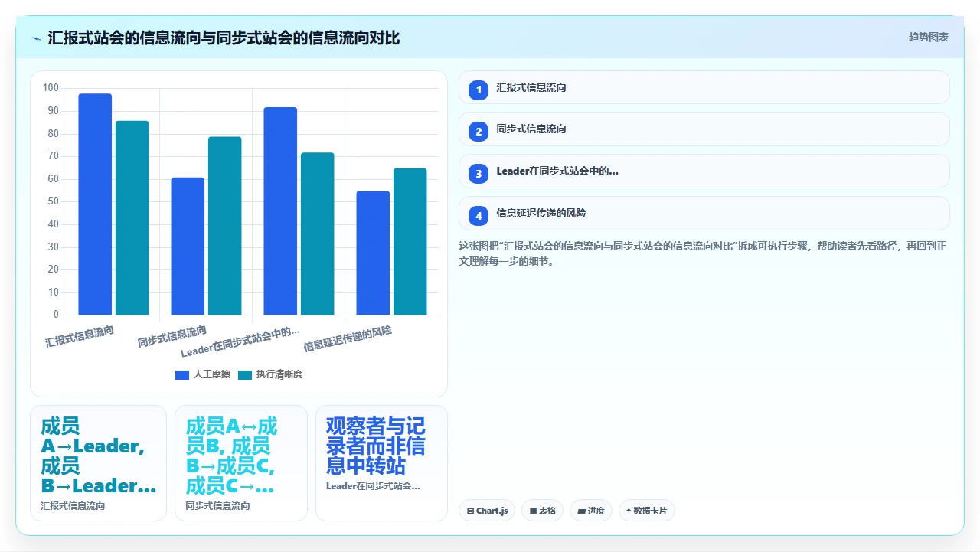This screenshot has height=552, width=980.
Task: Click the blue 信息延迟传递的风险 bar
Action: click(x=373, y=253)
